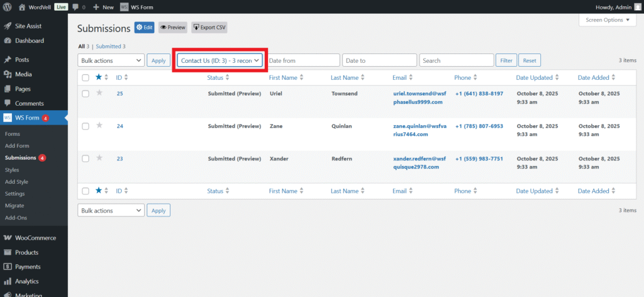
Task: Open Dashboard from the sidebar icon
Action: click(x=8, y=41)
